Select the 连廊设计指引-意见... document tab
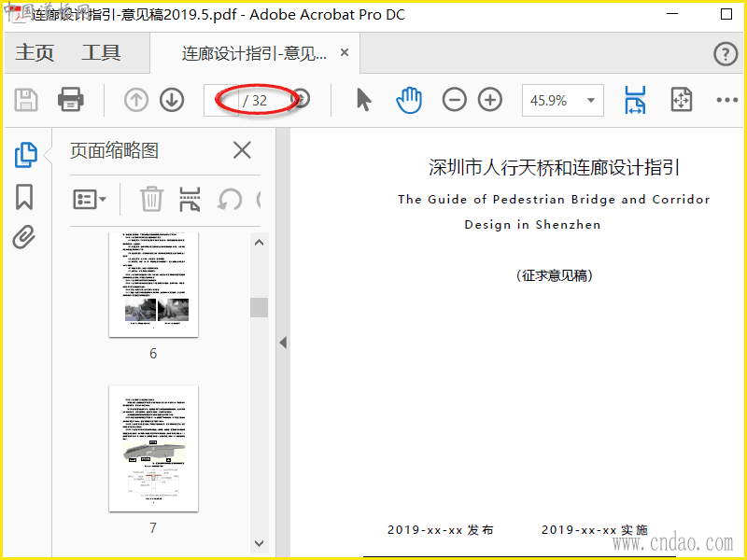 (254, 53)
